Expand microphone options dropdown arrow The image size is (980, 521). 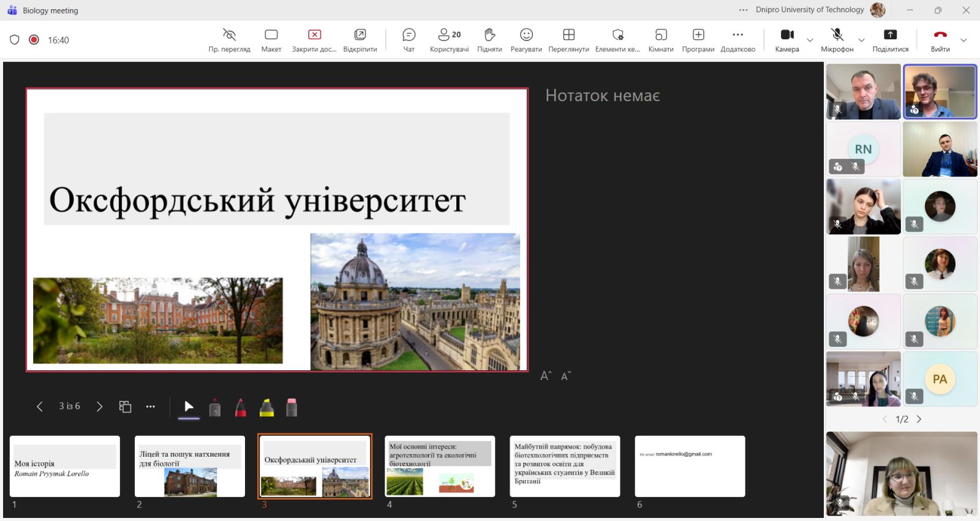click(861, 40)
